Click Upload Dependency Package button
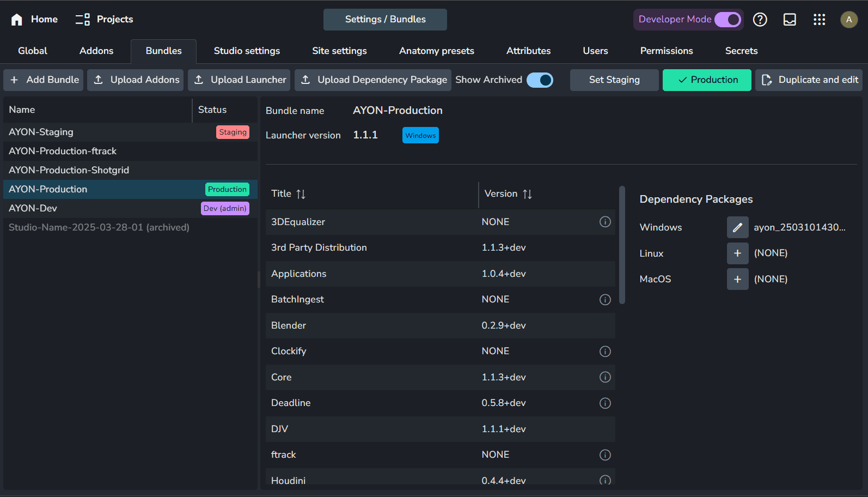This screenshot has height=497, width=868. click(373, 80)
